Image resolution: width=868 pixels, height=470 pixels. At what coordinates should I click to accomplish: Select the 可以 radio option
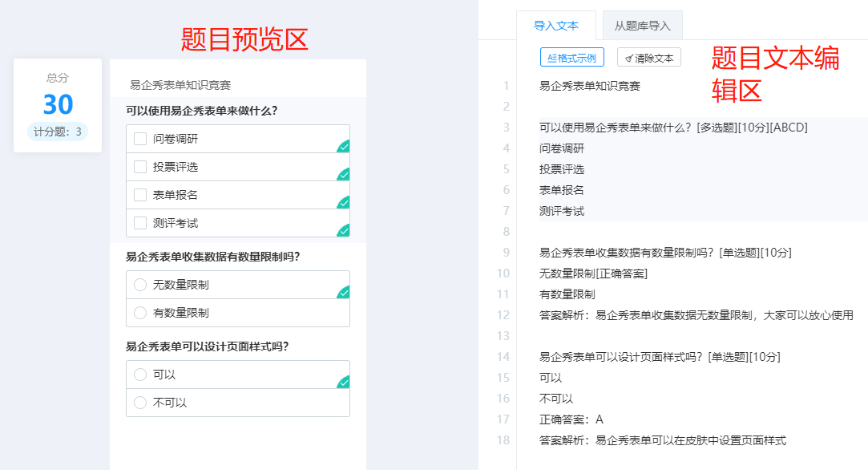tap(140, 375)
